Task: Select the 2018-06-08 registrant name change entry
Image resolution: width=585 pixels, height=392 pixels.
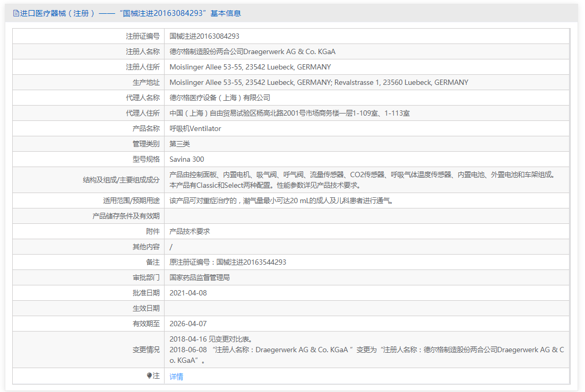Action: click(367, 355)
